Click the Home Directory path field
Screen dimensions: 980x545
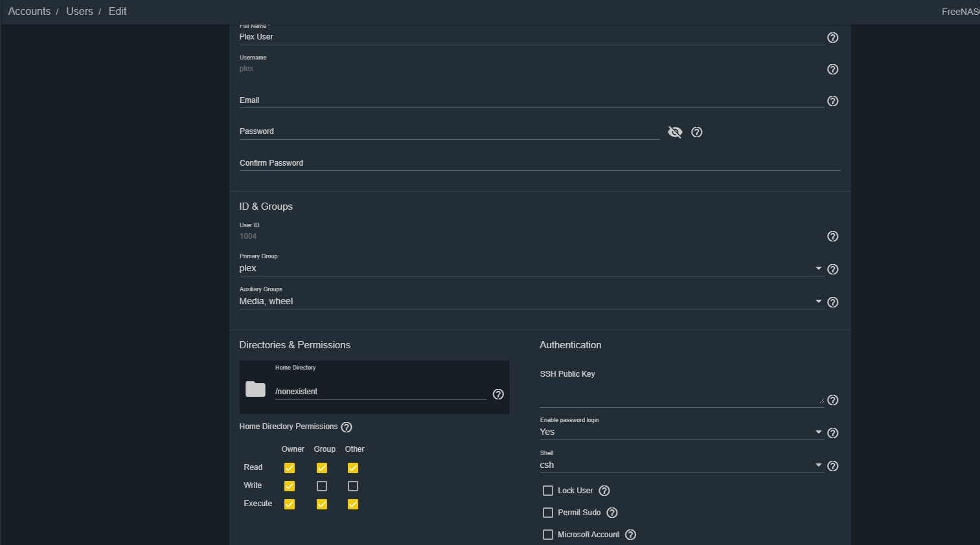tap(380, 392)
